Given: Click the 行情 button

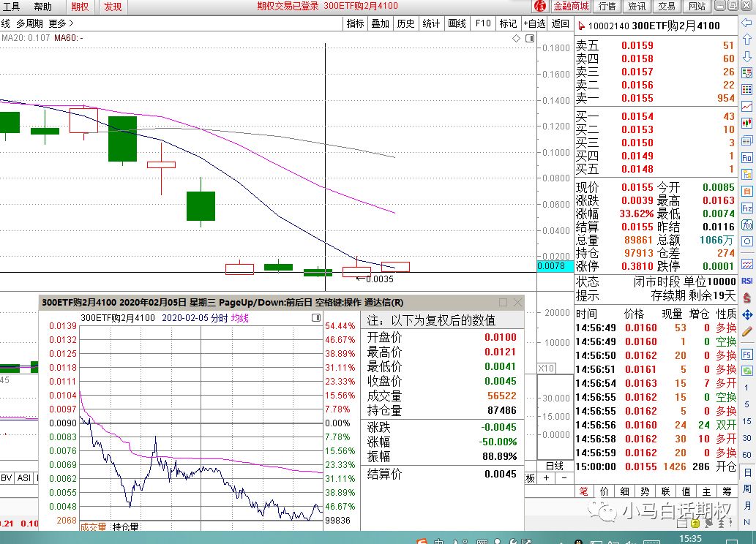Looking at the screenshot, I should [x=607, y=7].
